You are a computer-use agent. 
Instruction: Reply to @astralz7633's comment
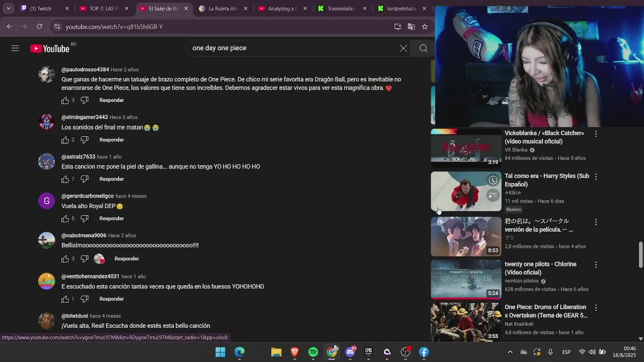(112, 179)
